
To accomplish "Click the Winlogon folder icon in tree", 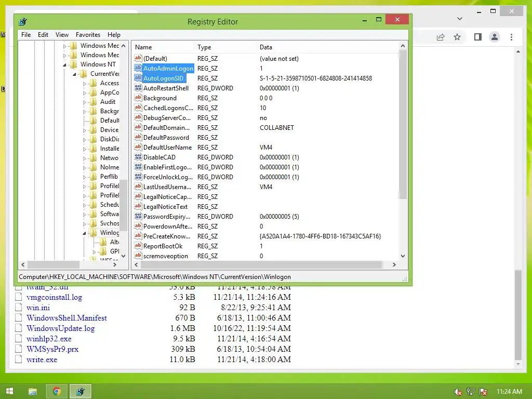I will (x=94, y=232).
